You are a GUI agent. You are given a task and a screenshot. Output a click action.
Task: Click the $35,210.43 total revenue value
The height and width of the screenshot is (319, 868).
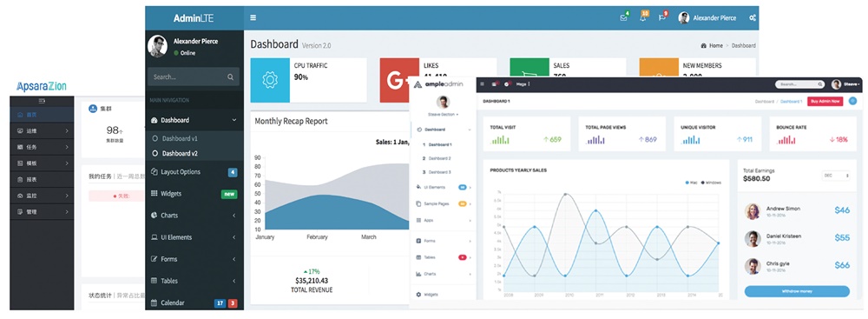(x=312, y=281)
